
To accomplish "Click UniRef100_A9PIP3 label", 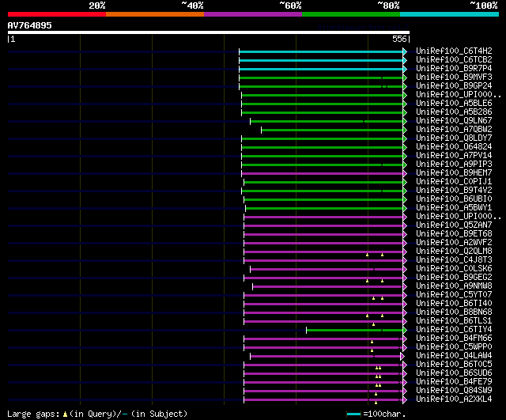I will [454, 165].
